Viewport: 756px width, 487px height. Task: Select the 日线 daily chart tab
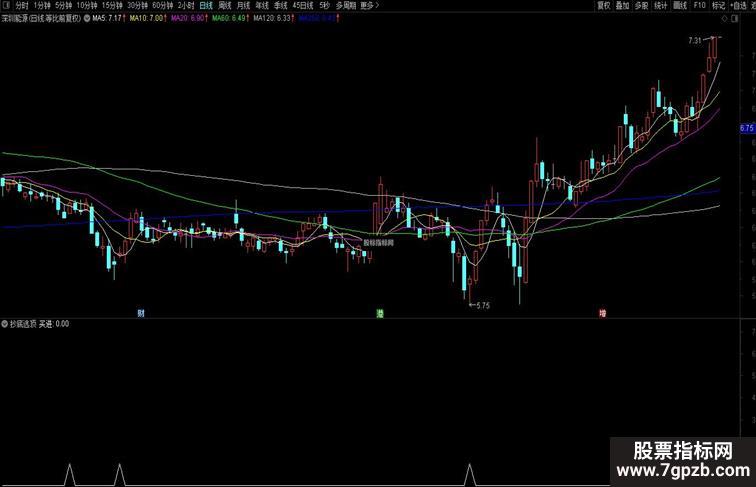point(206,5)
